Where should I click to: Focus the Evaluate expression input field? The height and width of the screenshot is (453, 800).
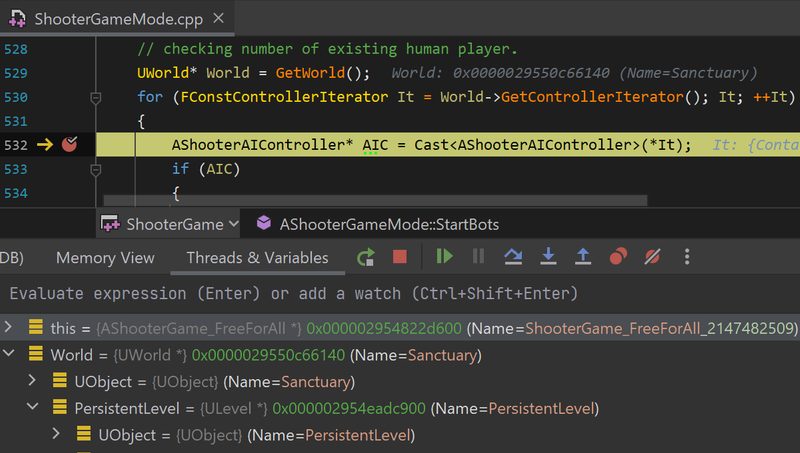(400, 293)
